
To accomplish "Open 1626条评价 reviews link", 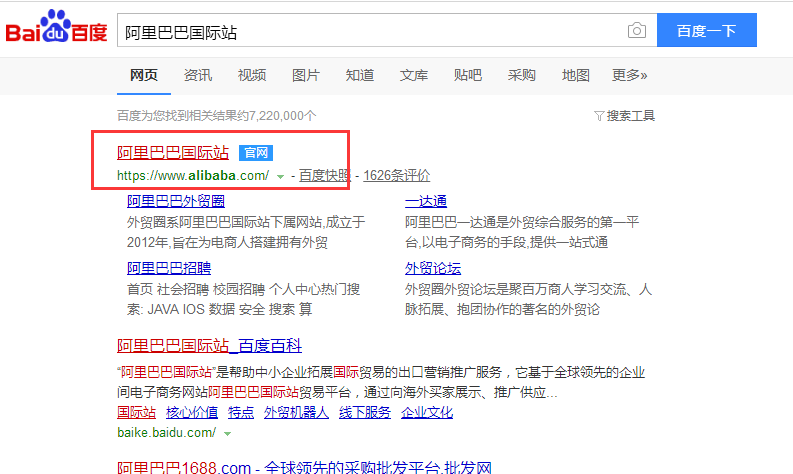I will 396,176.
